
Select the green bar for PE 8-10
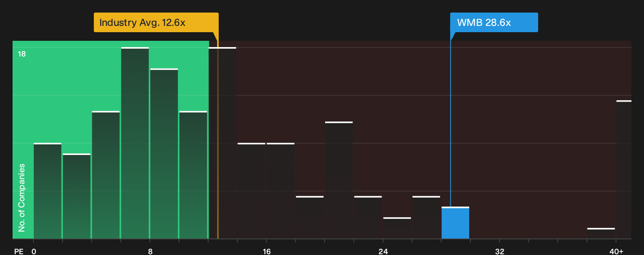(x=164, y=154)
